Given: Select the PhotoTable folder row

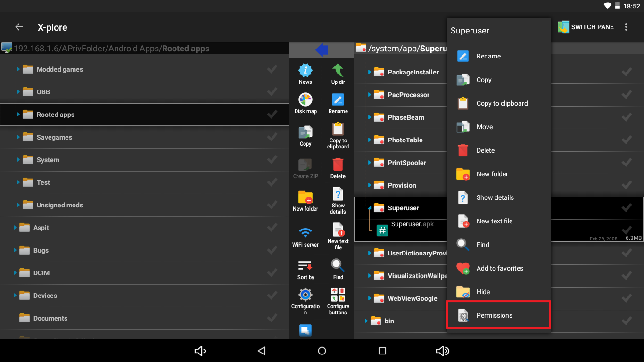Looking at the screenshot, I should (499, 140).
